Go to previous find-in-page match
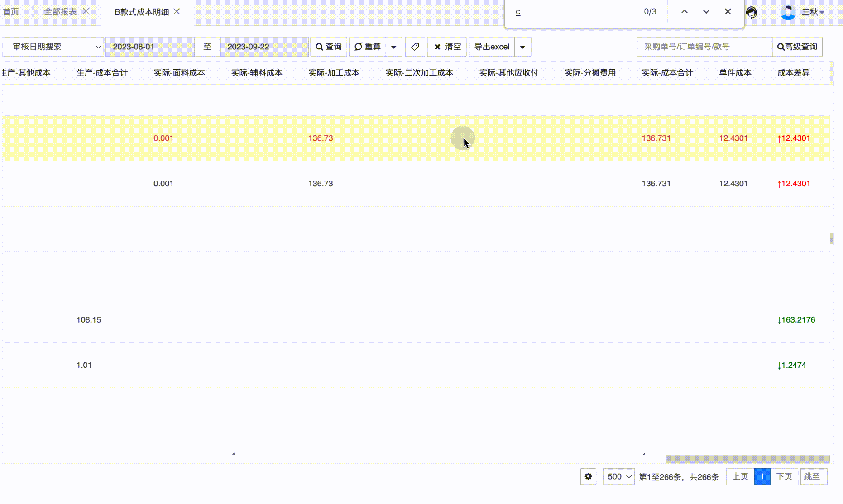The image size is (843, 504). 685,12
